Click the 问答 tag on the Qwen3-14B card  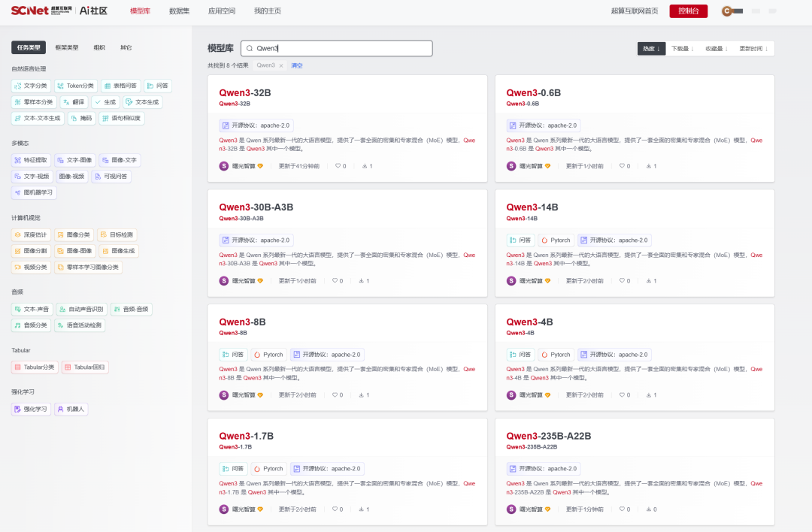[x=520, y=240]
